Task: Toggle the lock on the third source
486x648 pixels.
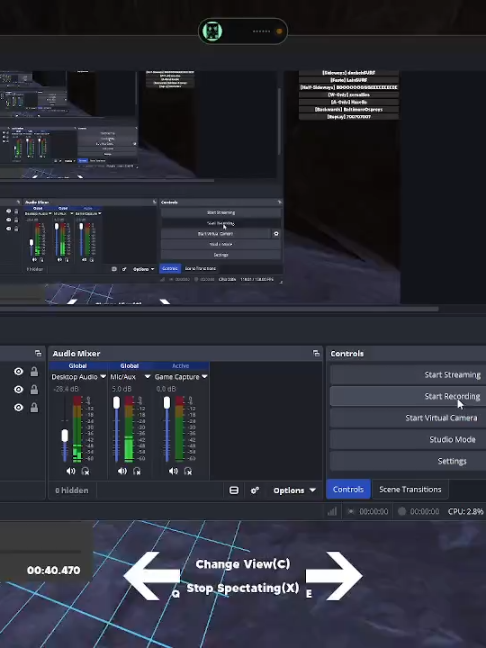Action: [34, 407]
